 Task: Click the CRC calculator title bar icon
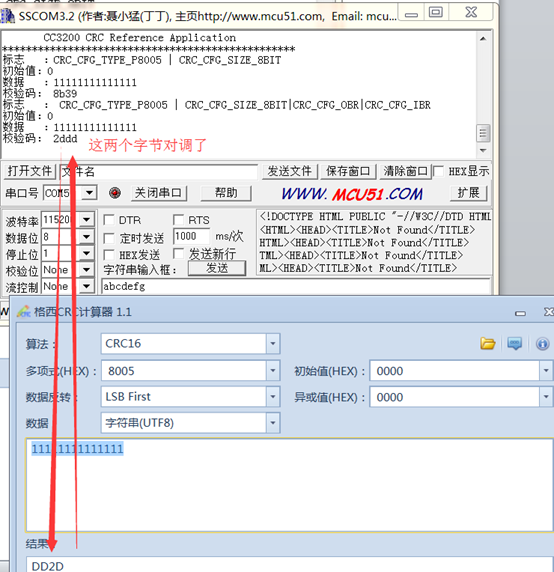tap(24, 312)
